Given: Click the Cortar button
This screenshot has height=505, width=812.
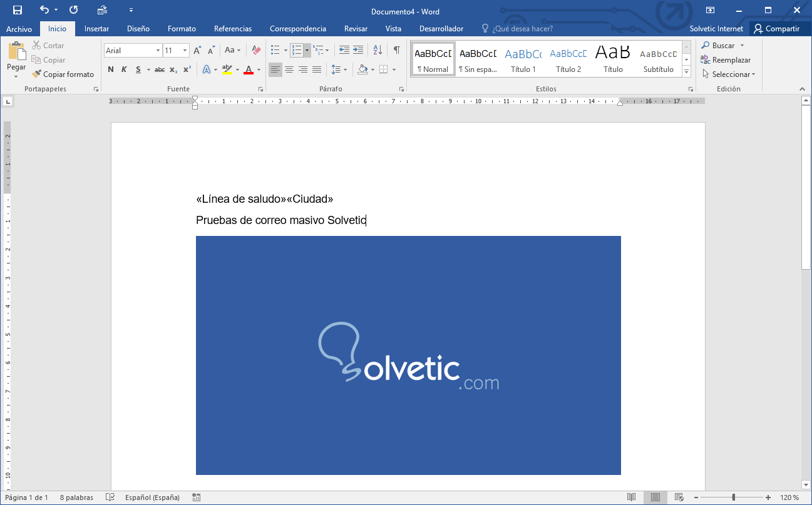Looking at the screenshot, I should click(48, 46).
